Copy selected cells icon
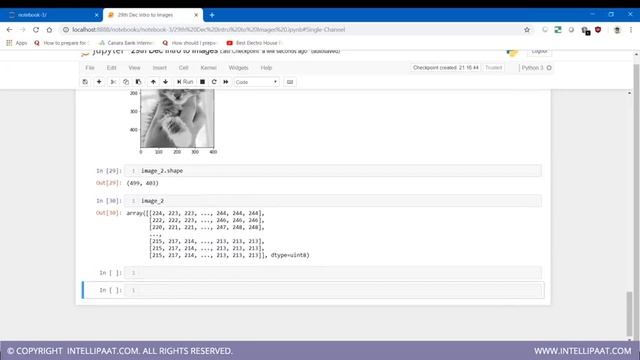The width and height of the screenshot is (640, 360). coord(126,82)
